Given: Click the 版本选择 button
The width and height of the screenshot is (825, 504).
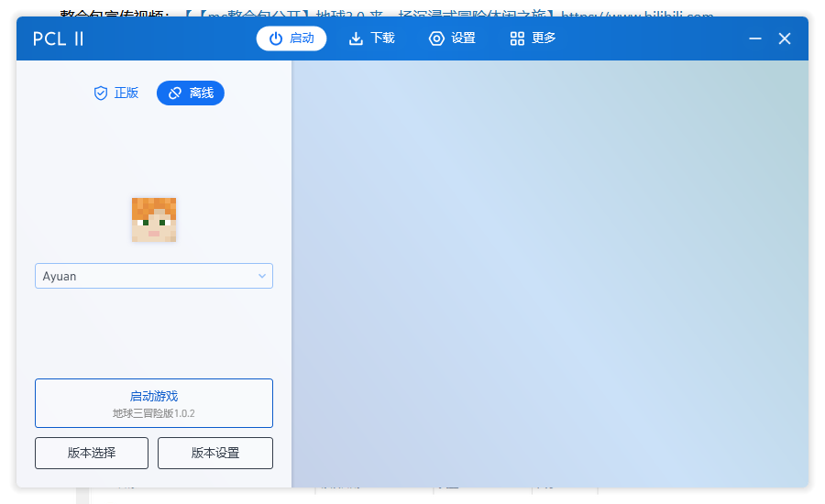Looking at the screenshot, I should pos(92,454).
